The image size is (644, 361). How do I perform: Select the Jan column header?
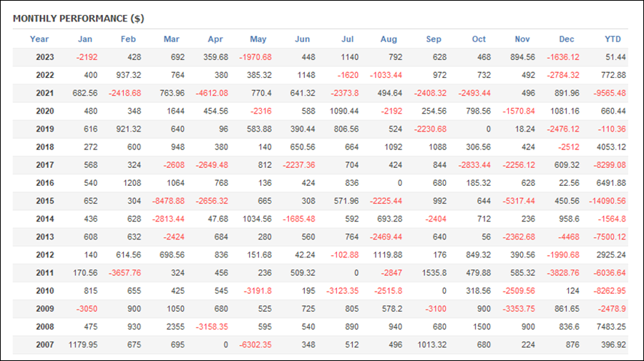(x=85, y=39)
